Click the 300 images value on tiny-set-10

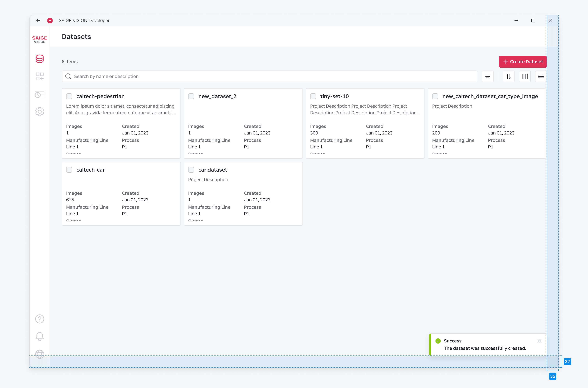pos(314,133)
